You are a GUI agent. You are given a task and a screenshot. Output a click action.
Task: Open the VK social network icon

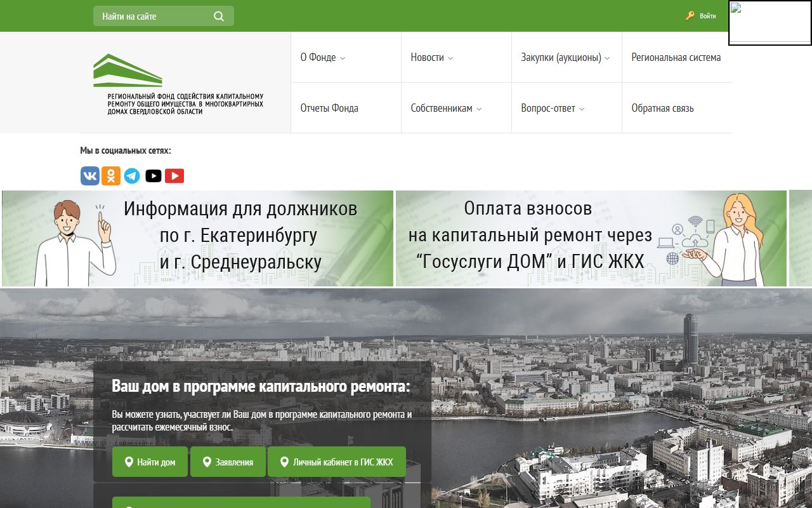tap(90, 176)
